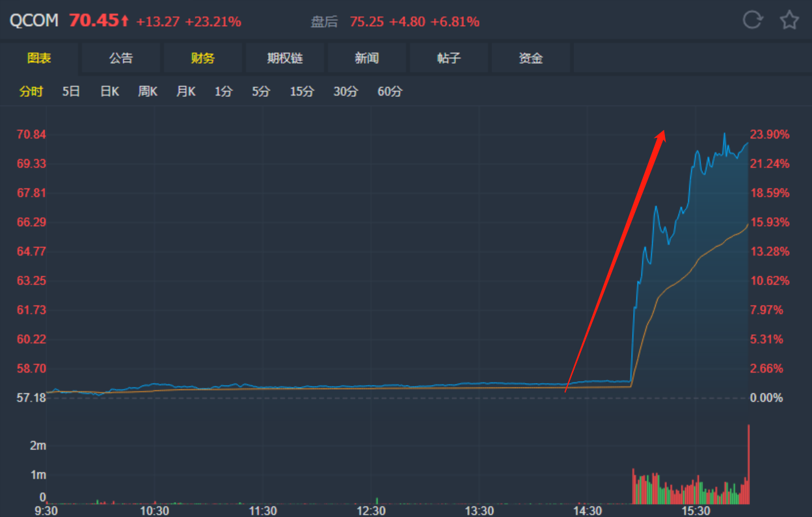
Task: Select the 30分 interval
Action: (345, 92)
